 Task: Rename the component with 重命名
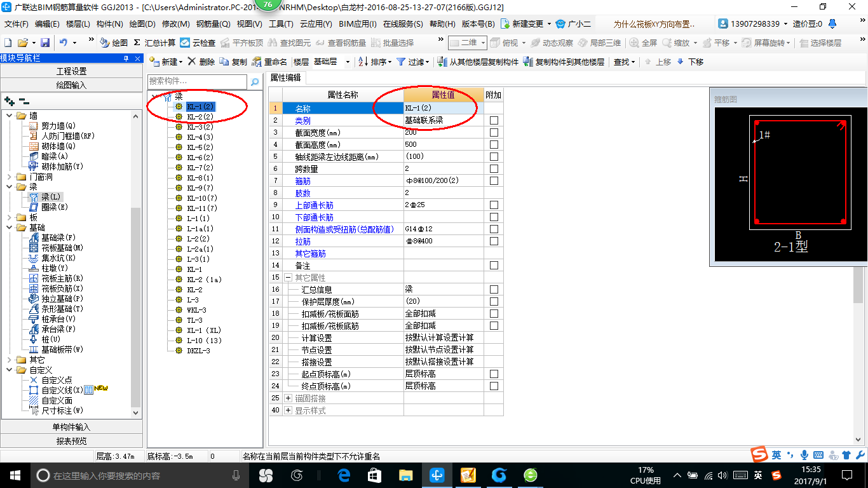pyautogui.click(x=270, y=62)
